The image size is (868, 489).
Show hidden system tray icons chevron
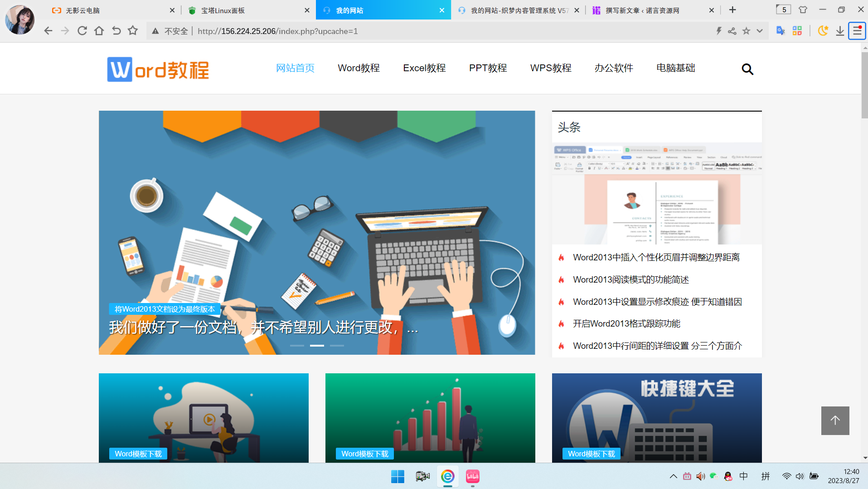[x=673, y=476]
